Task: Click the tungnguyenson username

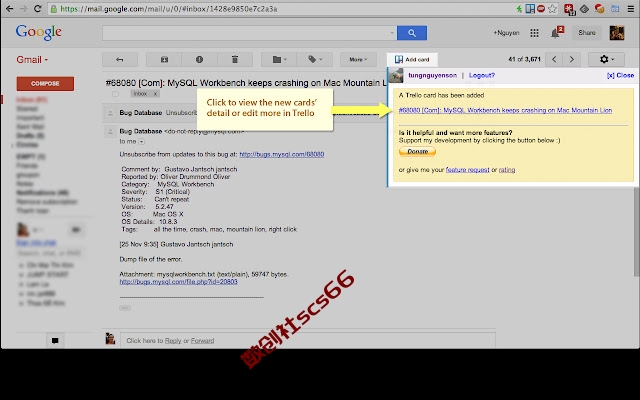Action: coord(432,76)
